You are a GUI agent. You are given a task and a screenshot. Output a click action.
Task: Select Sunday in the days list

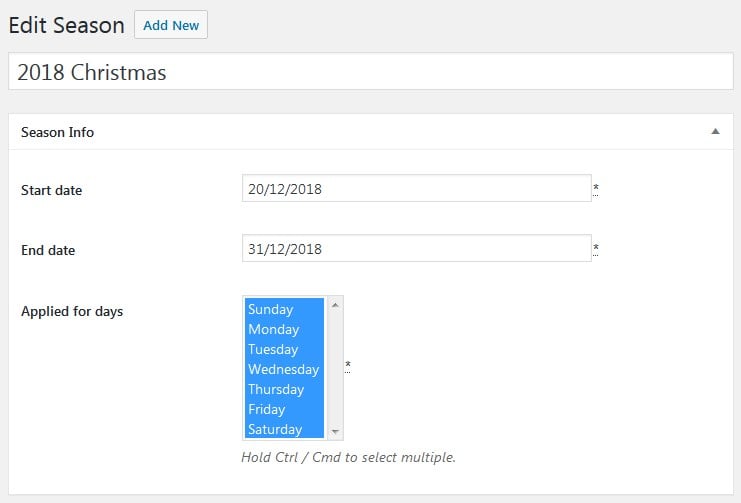point(284,309)
